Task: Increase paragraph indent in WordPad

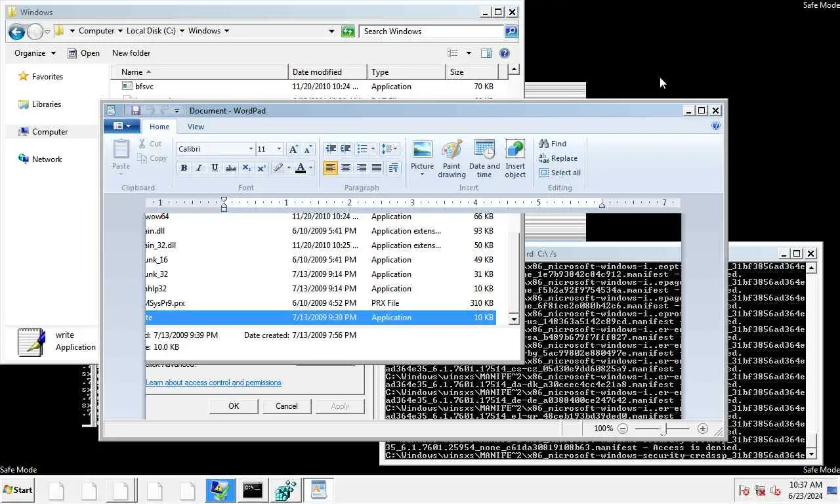Action: coord(345,149)
